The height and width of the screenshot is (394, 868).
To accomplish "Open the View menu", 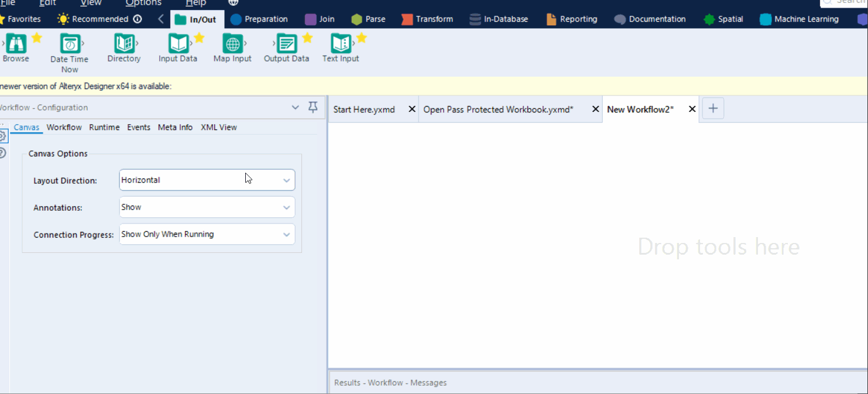I will click(x=91, y=3).
